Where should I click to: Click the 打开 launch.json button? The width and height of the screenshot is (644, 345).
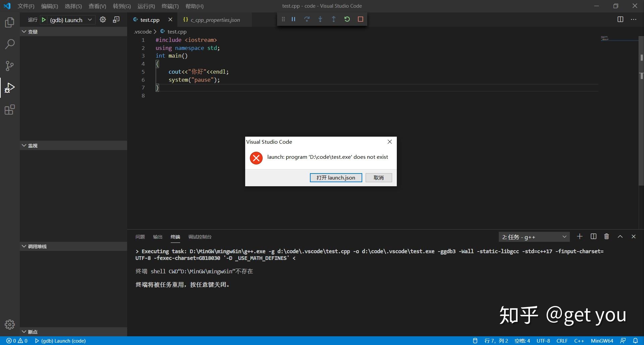336,178
